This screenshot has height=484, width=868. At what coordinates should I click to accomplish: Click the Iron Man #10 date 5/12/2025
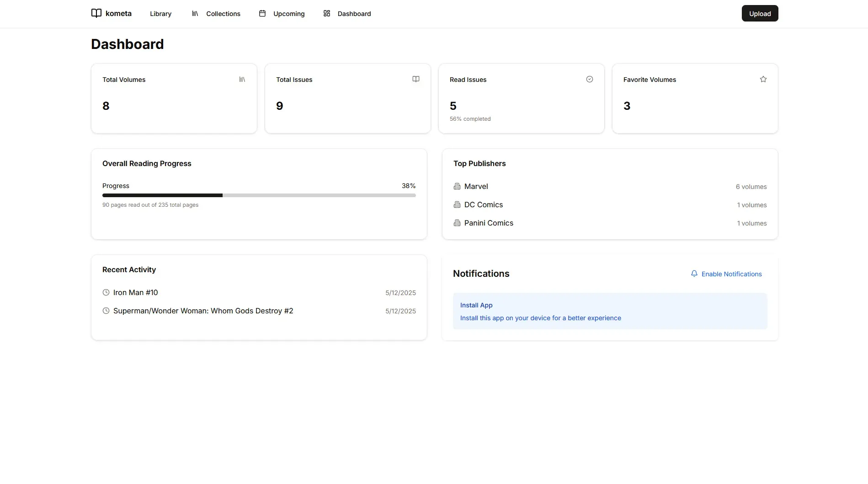[400, 293]
